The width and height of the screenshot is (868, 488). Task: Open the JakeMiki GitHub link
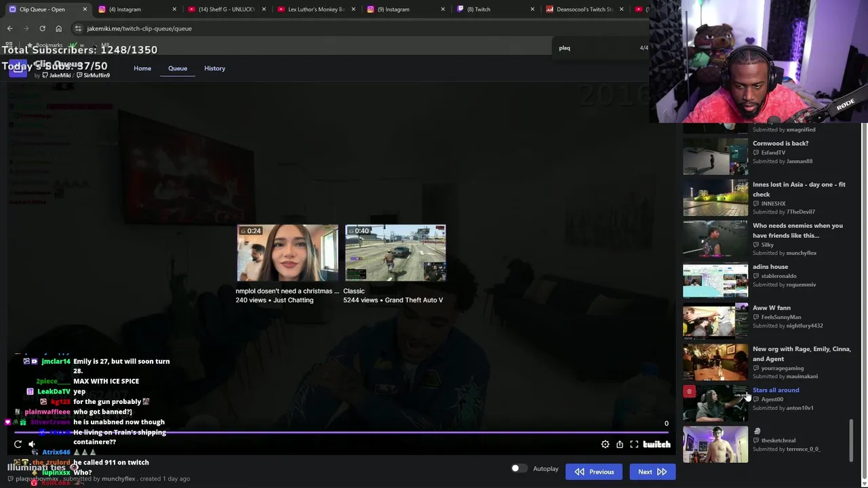tap(56, 75)
